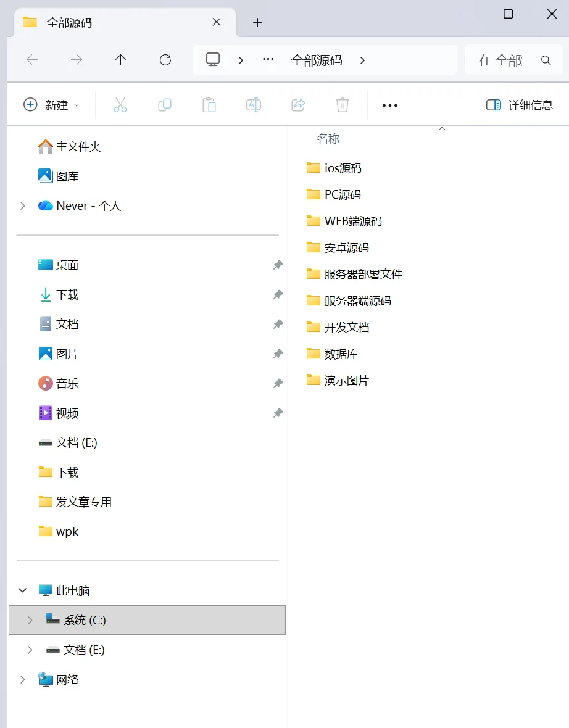This screenshot has width=569, height=728.
Task: Open the 新建 dropdown menu
Action: [x=52, y=105]
